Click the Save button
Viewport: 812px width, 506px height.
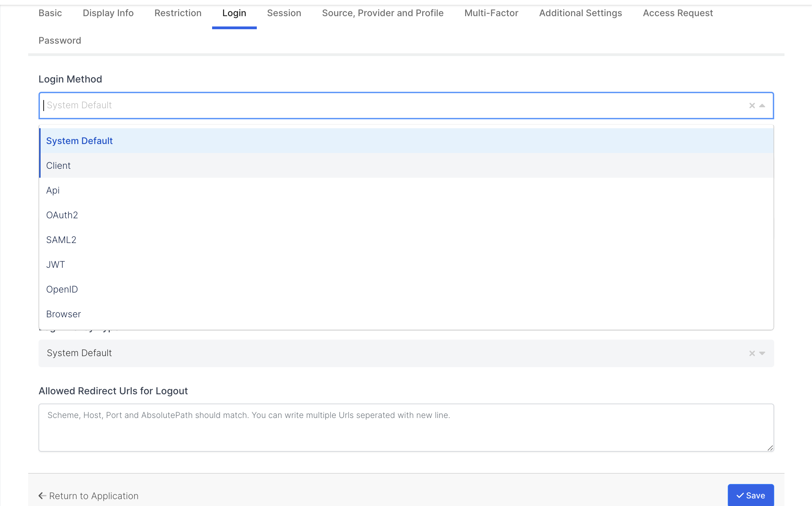pyautogui.click(x=750, y=495)
